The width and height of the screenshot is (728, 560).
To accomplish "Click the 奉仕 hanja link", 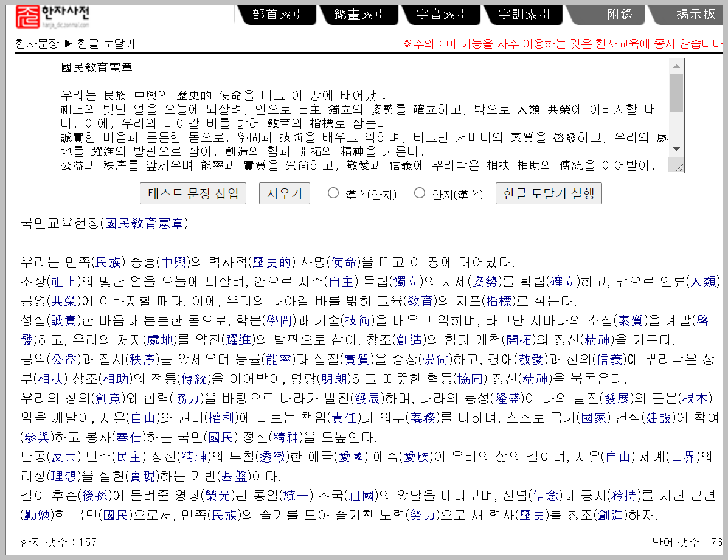I will tap(128, 438).
